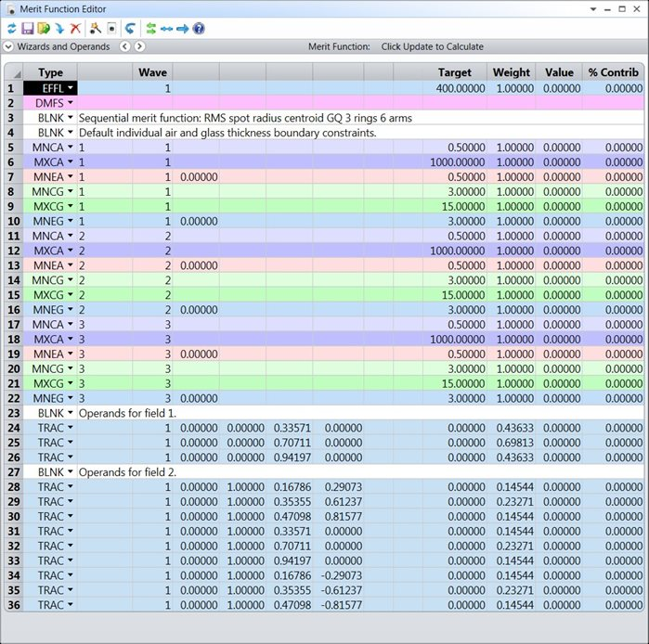This screenshot has width=649, height=644.
Task: Save the merit function with disk icon
Action: 28,29
